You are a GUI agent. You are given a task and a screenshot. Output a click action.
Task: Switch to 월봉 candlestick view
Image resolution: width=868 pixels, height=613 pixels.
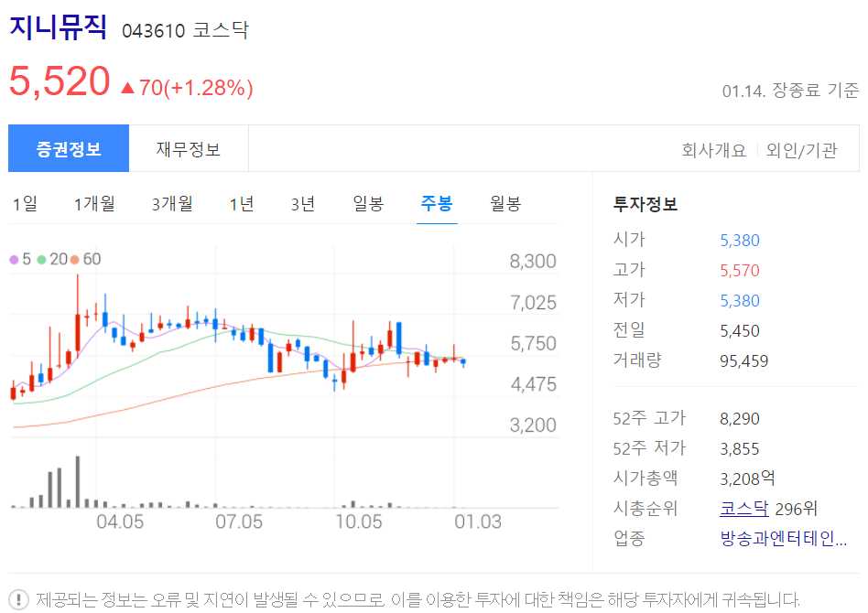(x=506, y=204)
